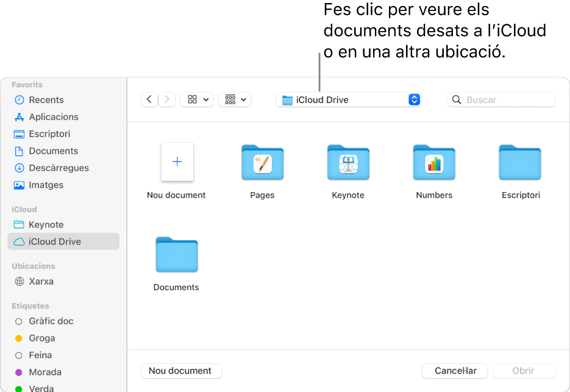Click the Nou document button at bottom
This screenshot has width=570, height=392.
(181, 371)
